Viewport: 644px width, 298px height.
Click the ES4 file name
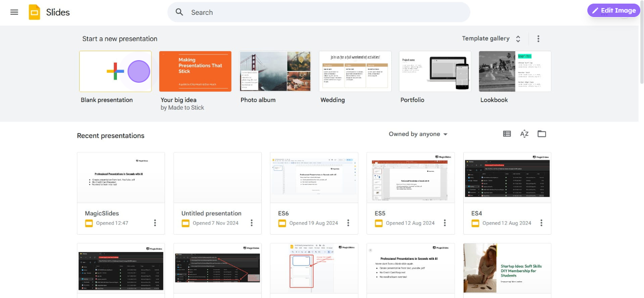[477, 213]
